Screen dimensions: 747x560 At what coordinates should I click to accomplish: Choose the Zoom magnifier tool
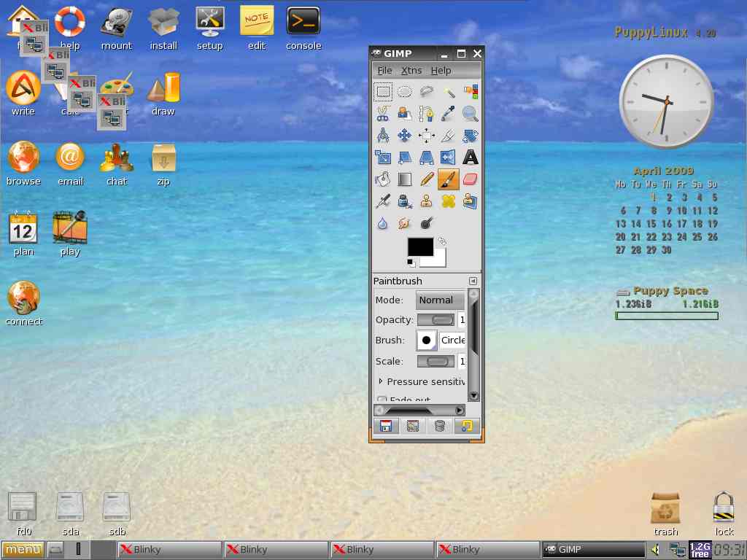(x=471, y=113)
